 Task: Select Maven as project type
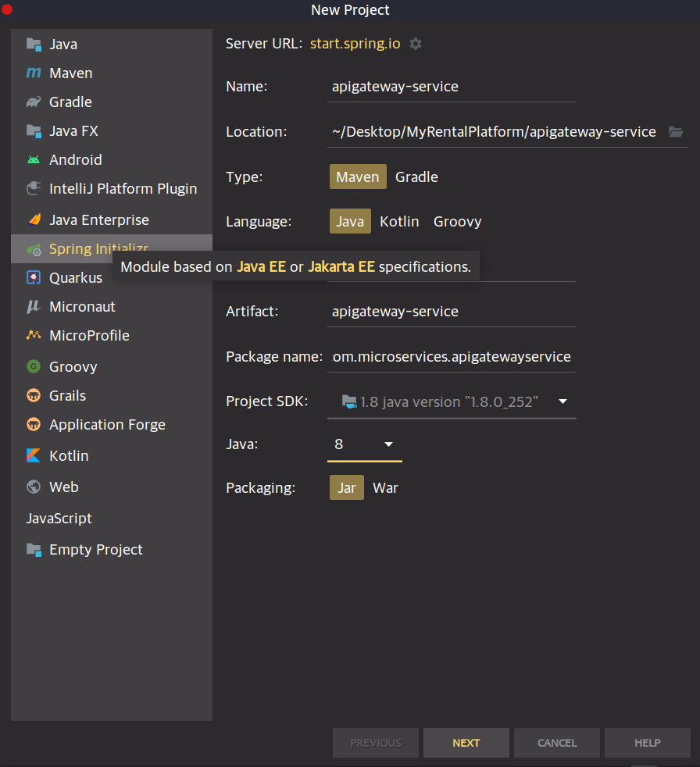[358, 177]
